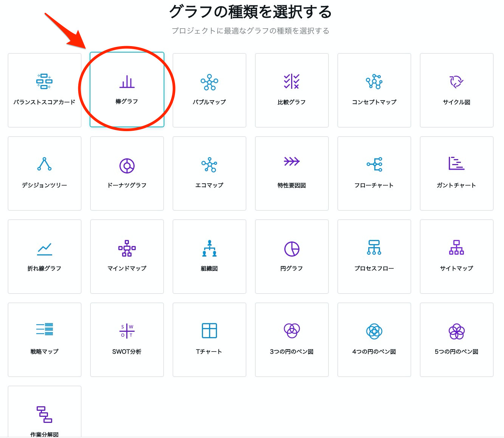Click the コンセプトマップ label text
This screenshot has height=438, width=504.
(374, 102)
